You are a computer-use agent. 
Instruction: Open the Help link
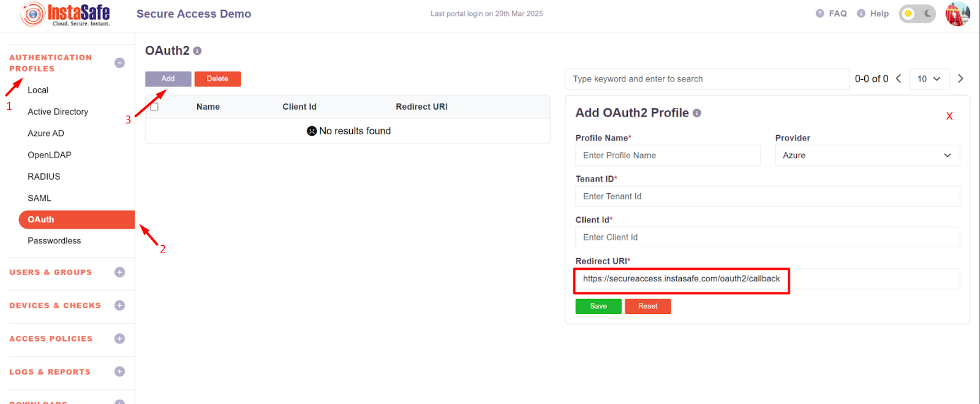click(x=880, y=13)
